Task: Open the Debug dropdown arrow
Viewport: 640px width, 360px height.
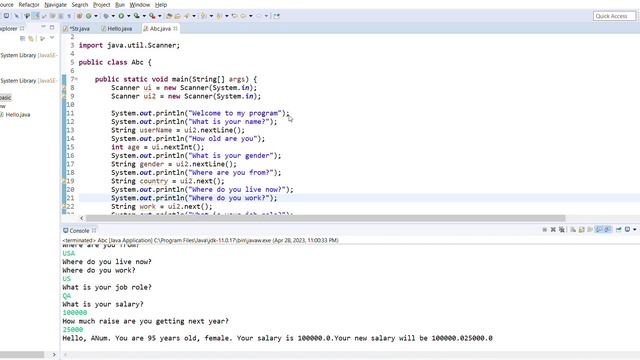Action: point(113,16)
